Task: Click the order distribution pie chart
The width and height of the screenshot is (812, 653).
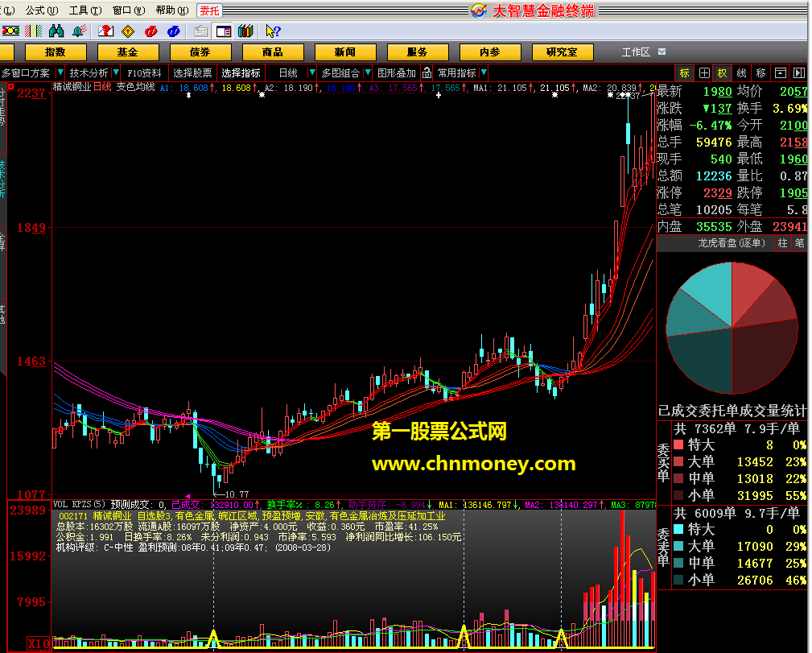Action: 732,328
